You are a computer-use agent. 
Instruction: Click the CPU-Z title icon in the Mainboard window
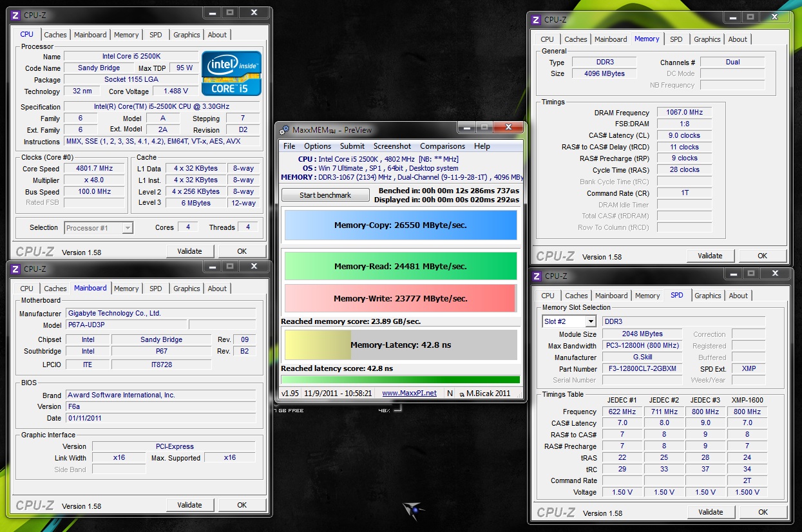pos(17,269)
